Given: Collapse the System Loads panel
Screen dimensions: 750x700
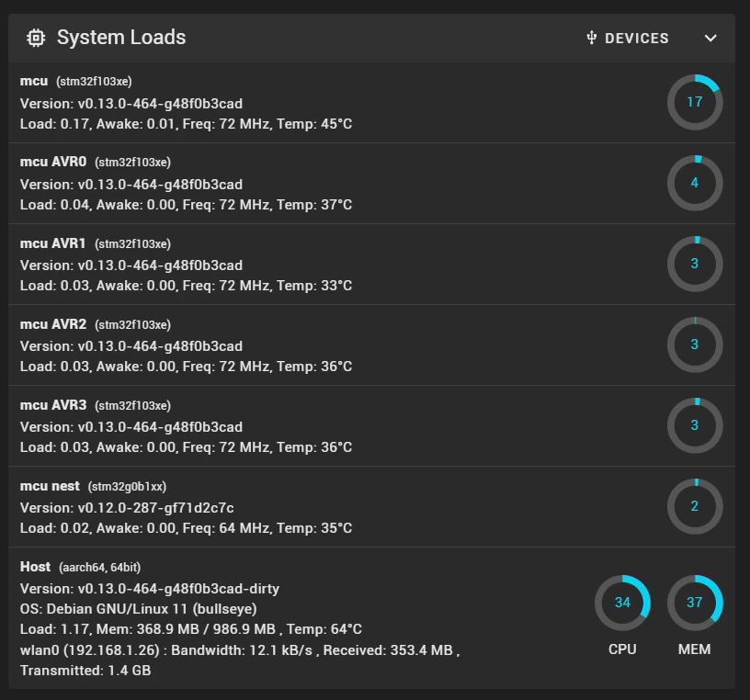Looking at the screenshot, I should coord(710,39).
